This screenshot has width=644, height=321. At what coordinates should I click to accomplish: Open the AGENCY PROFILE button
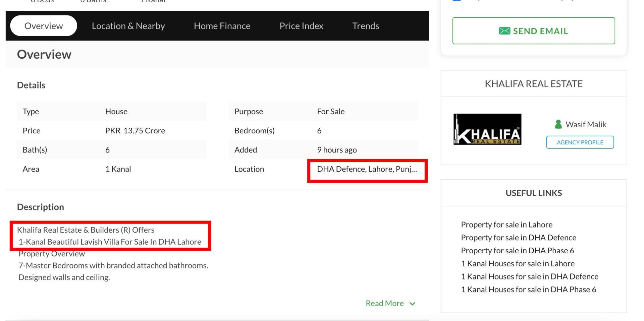[580, 142]
